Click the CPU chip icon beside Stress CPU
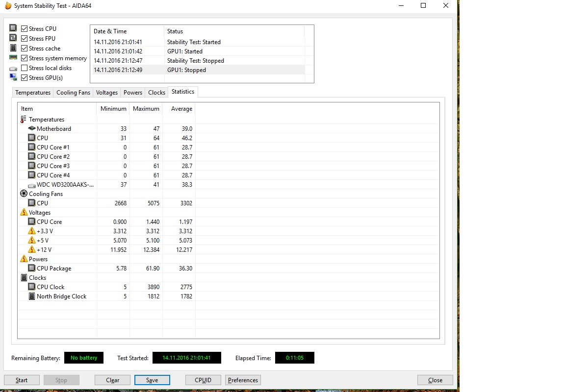The image size is (565, 392). pyautogui.click(x=13, y=28)
